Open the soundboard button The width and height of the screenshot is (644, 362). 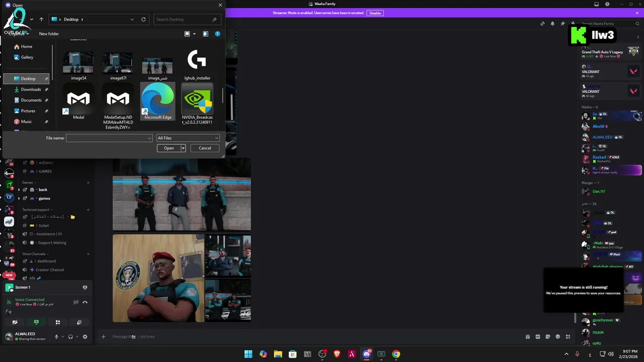79,322
